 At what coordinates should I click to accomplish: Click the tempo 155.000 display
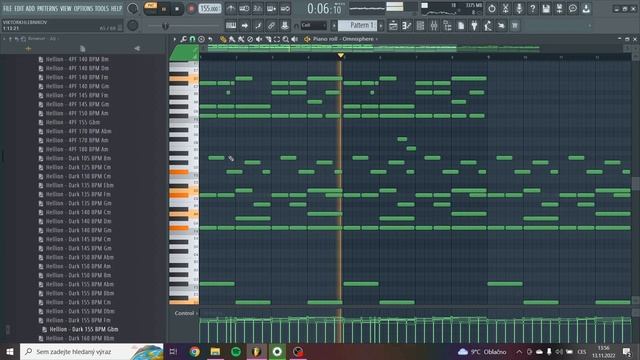pyautogui.click(x=210, y=9)
